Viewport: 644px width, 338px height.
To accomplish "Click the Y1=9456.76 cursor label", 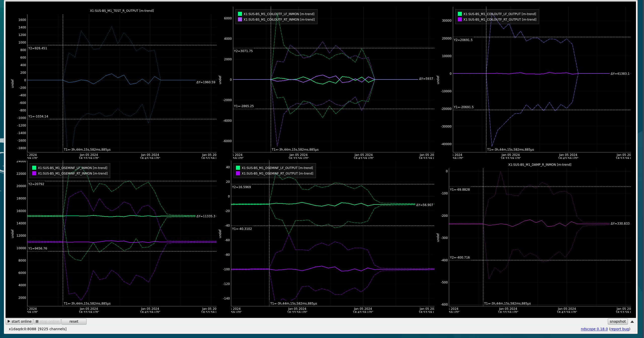I will 38,248.
